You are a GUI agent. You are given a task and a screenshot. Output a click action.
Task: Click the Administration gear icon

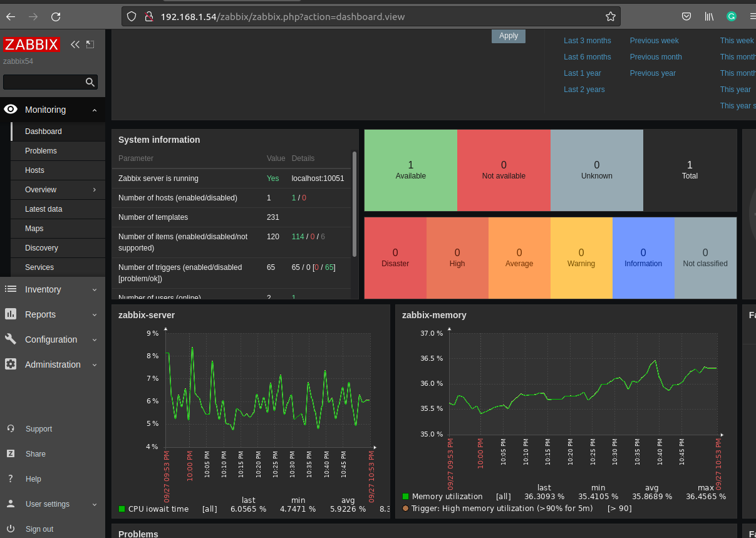tap(11, 365)
